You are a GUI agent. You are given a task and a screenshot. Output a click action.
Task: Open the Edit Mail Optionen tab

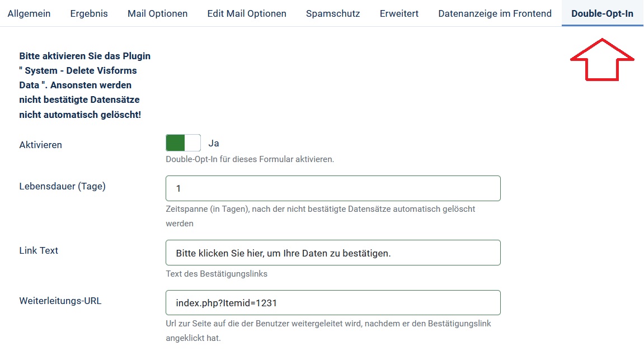click(x=247, y=13)
